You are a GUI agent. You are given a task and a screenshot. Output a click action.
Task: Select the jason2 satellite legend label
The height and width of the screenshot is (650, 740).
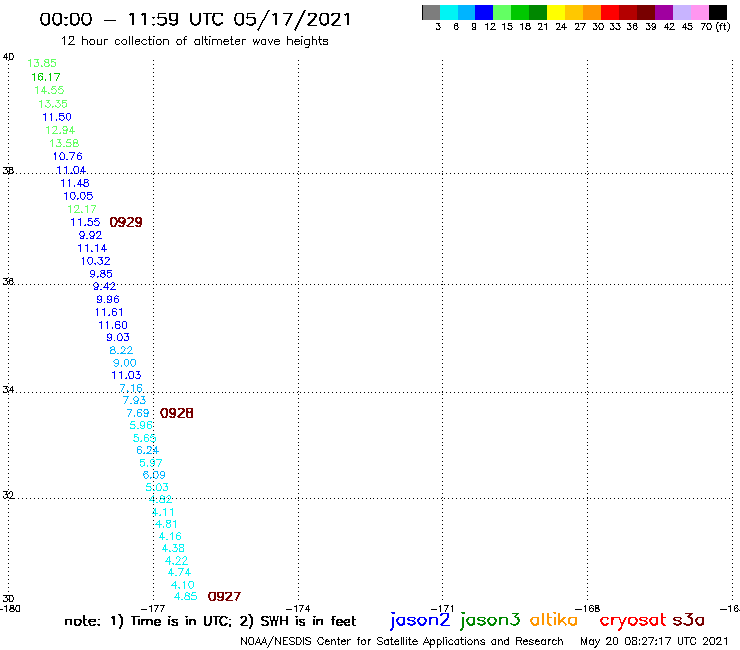(x=420, y=620)
